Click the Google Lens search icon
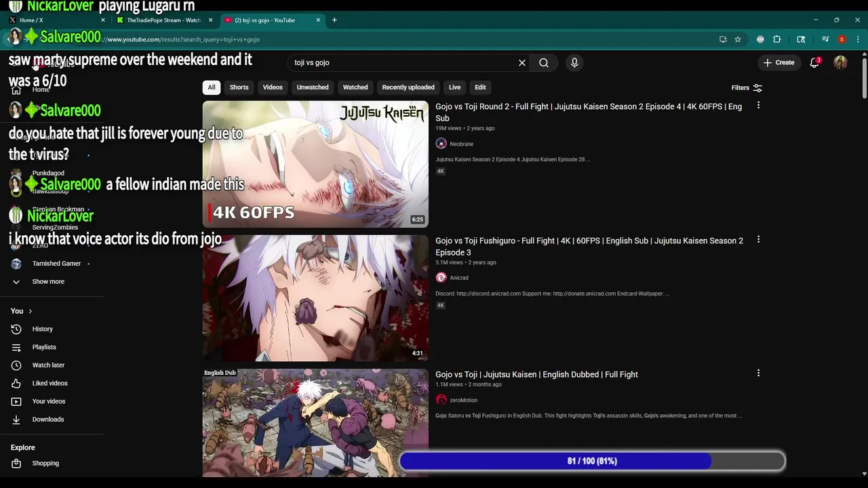The height and width of the screenshot is (488, 868). point(801,39)
